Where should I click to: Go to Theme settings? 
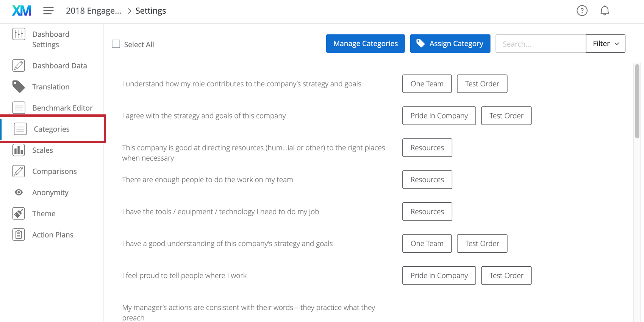tap(44, 214)
